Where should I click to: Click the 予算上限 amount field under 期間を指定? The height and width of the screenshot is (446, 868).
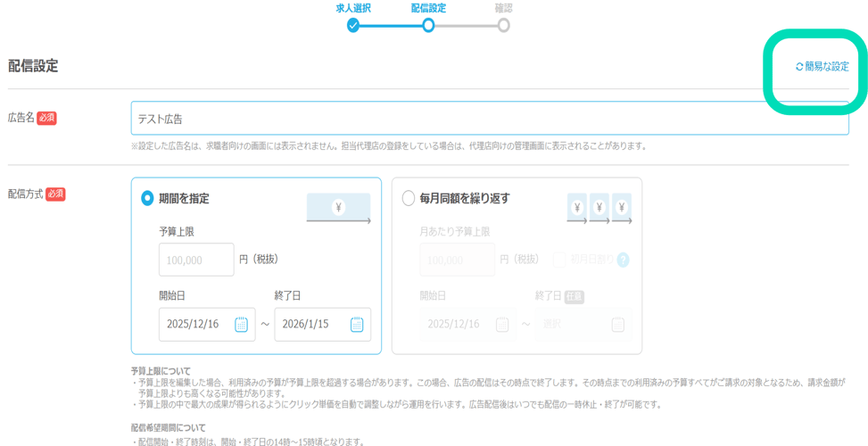(196, 260)
